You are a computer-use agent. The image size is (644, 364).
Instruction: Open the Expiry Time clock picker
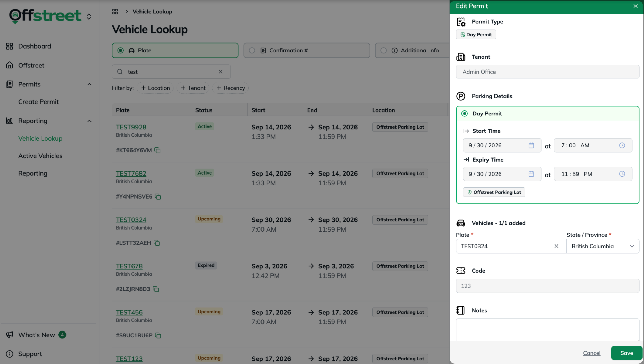[x=622, y=174]
